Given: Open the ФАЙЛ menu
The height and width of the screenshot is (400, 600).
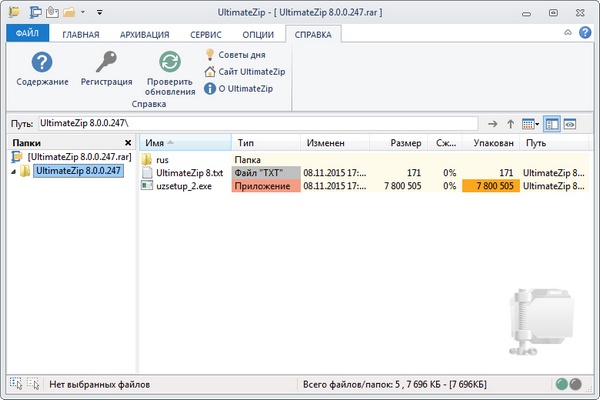Looking at the screenshot, I should (x=27, y=35).
